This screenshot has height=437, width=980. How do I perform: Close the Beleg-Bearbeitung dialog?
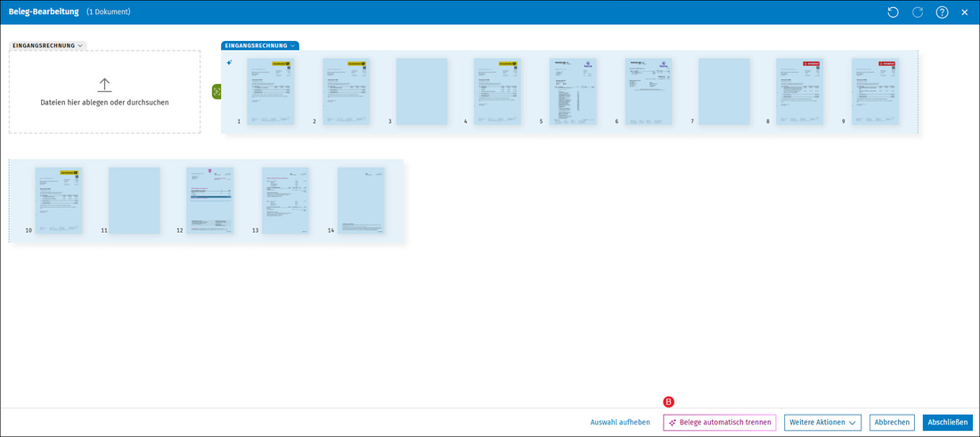coord(964,12)
